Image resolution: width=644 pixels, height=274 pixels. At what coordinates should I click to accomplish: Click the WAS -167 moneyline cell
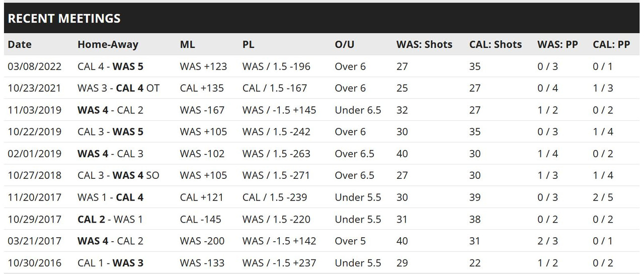[x=202, y=110]
